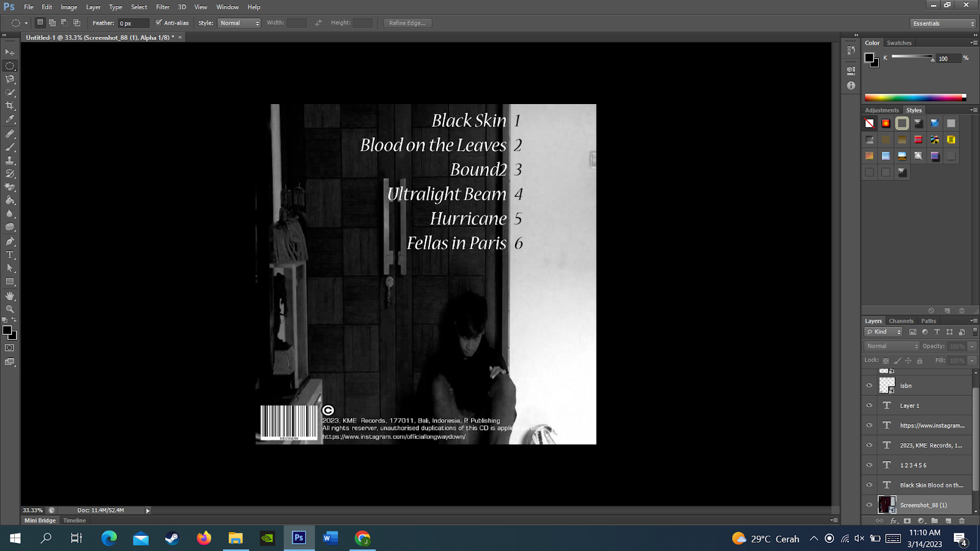Select the Sponge tool
Image resolution: width=980 pixels, height=551 pixels.
click(10, 228)
